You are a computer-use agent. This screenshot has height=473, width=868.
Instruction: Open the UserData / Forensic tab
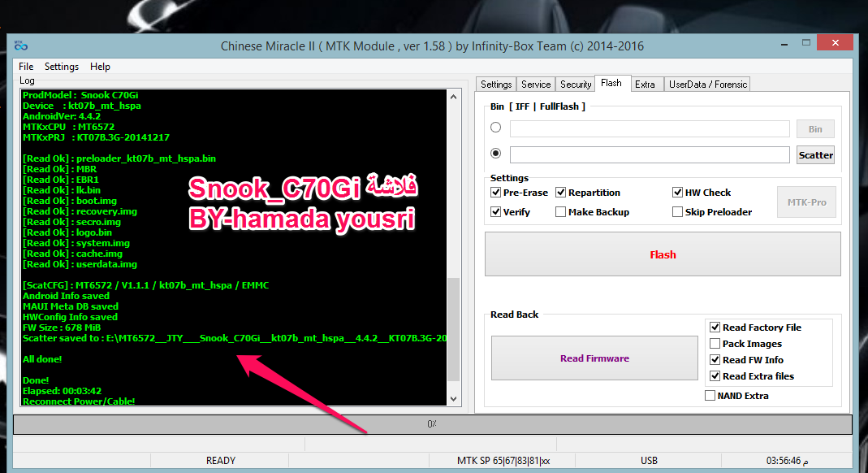pos(707,85)
